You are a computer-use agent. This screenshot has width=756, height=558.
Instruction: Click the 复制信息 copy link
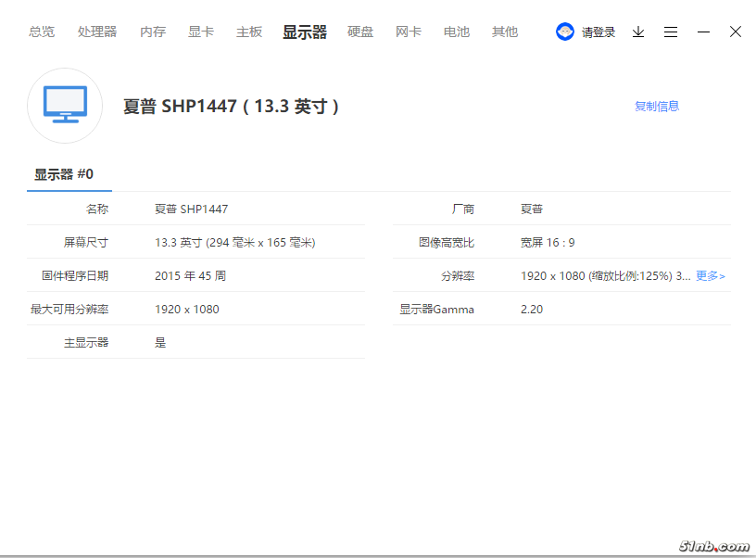(x=657, y=106)
